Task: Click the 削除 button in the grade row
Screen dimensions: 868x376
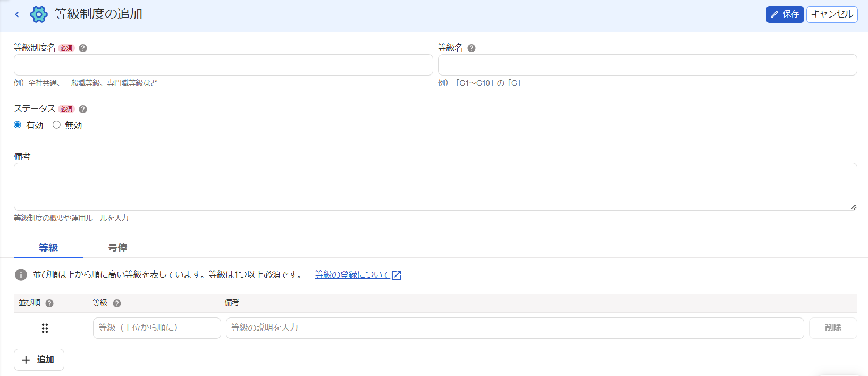Action: tap(833, 328)
